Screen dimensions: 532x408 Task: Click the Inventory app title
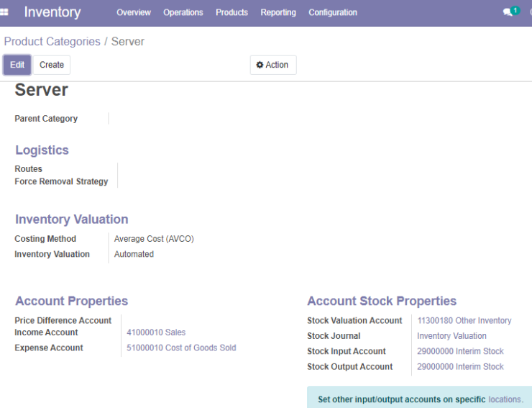tap(52, 12)
